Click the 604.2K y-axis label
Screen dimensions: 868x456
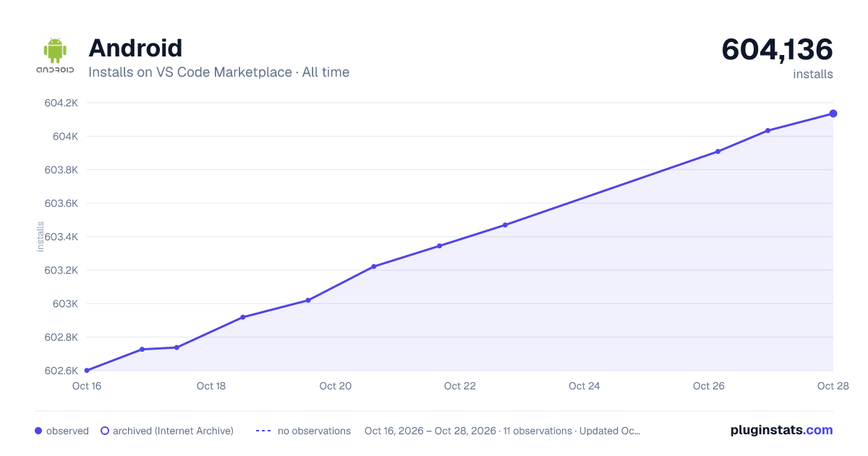(61, 103)
